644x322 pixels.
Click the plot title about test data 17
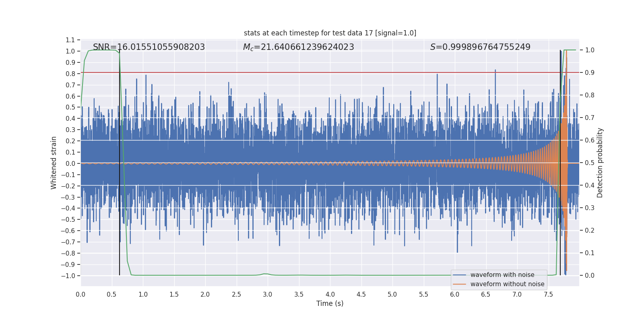(330, 33)
